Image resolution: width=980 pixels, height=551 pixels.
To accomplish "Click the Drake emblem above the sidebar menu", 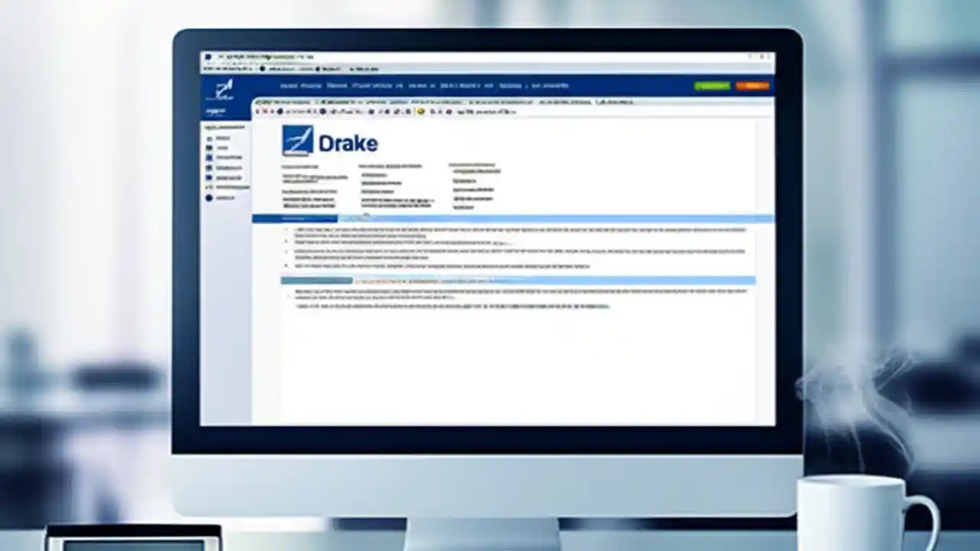I will (222, 90).
